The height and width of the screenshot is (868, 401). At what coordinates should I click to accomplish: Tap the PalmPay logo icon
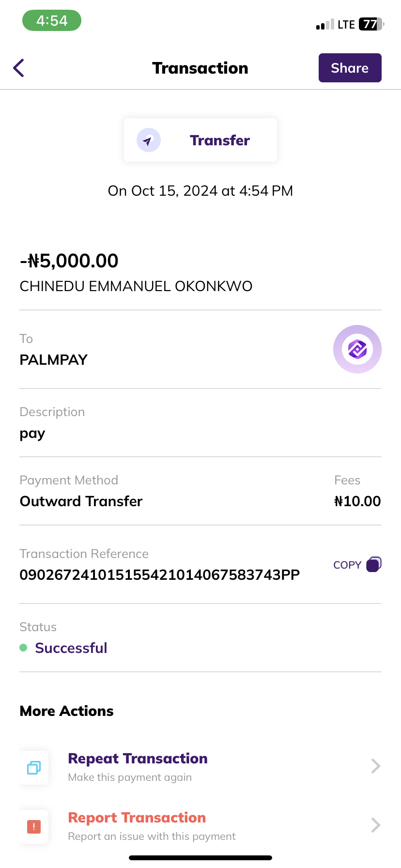[x=357, y=349]
